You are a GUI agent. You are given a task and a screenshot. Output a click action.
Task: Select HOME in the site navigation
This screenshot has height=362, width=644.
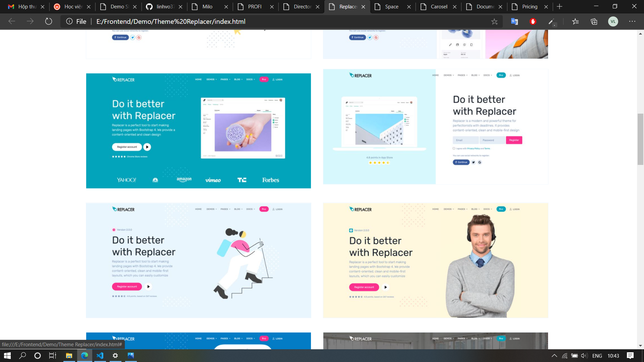click(199, 79)
